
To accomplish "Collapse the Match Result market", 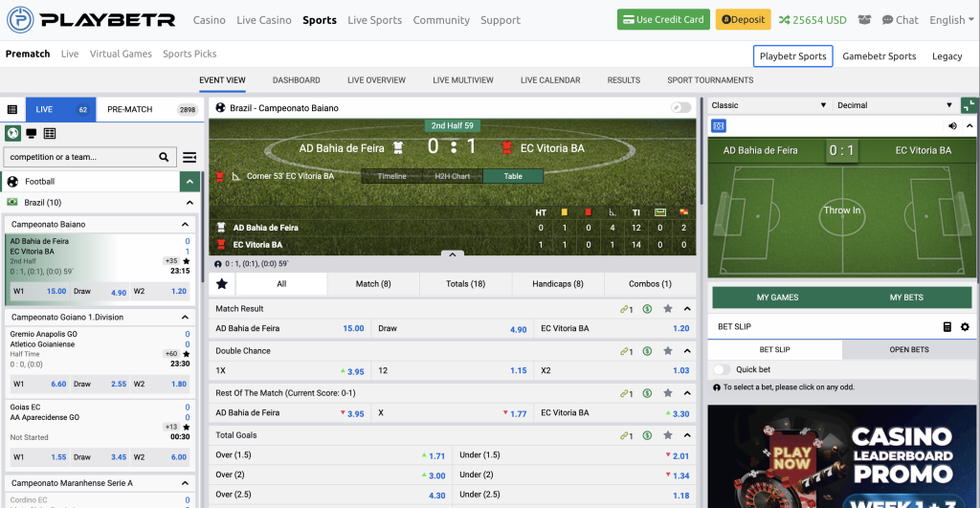I will point(687,309).
